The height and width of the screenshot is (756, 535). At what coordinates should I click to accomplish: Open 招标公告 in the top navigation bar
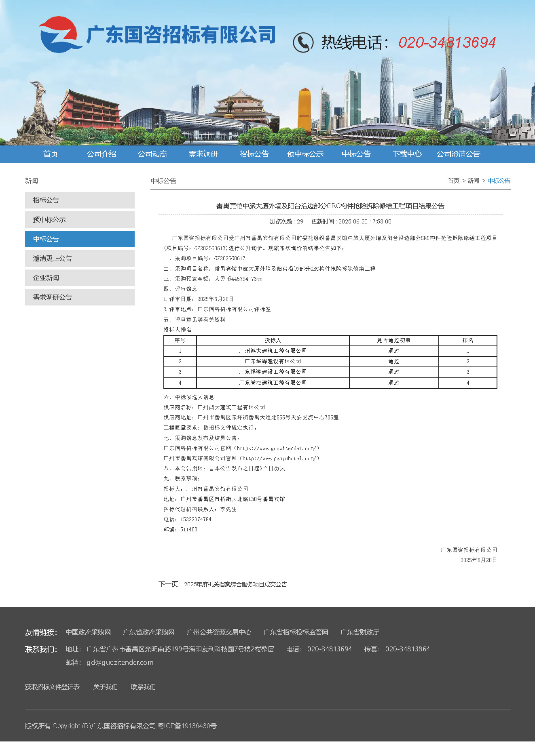point(254,154)
